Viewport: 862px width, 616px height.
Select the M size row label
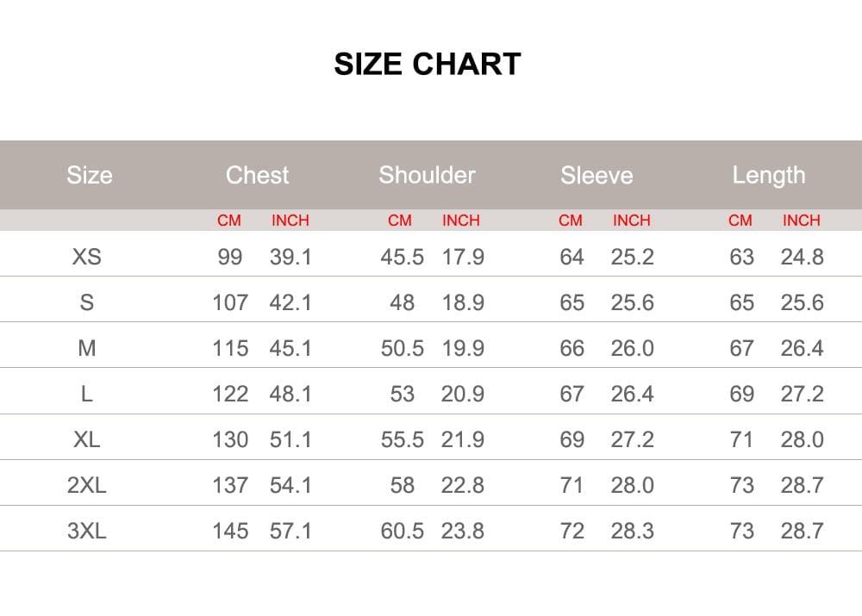tap(87, 348)
